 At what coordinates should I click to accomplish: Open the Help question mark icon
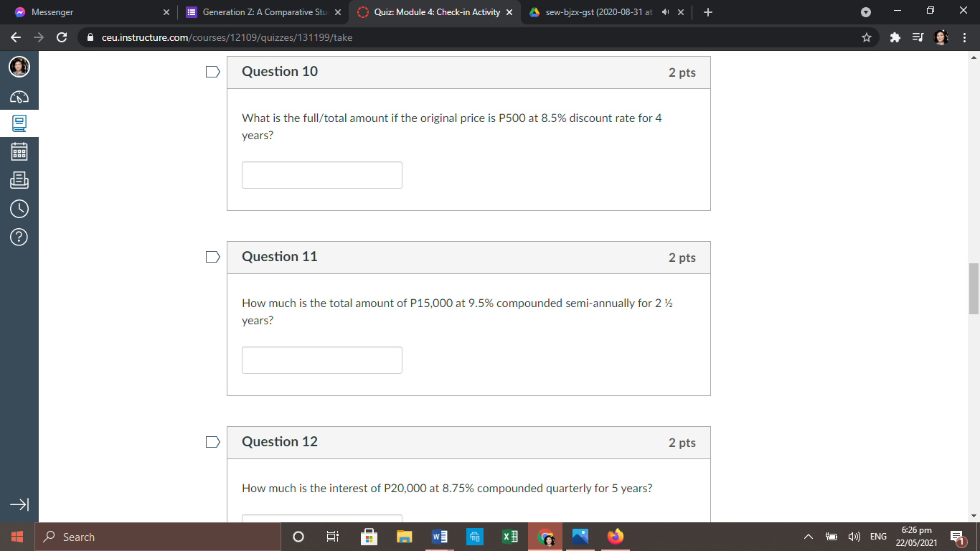(19, 237)
